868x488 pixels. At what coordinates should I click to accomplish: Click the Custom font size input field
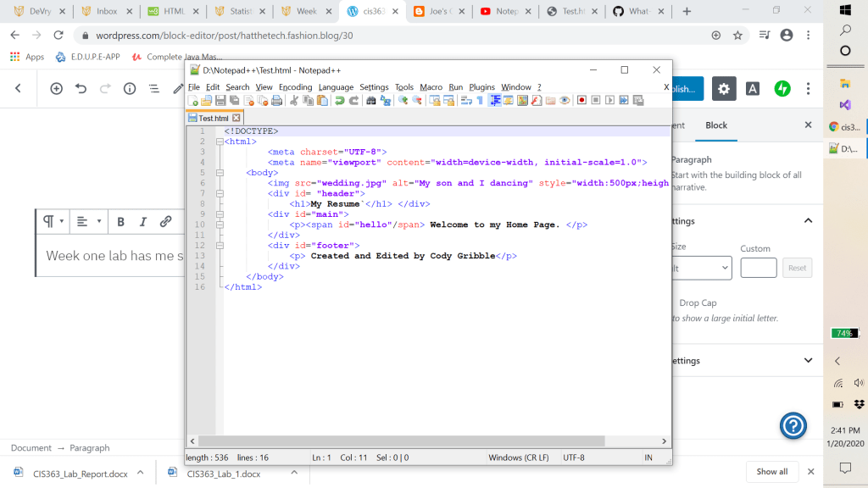click(x=758, y=269)
